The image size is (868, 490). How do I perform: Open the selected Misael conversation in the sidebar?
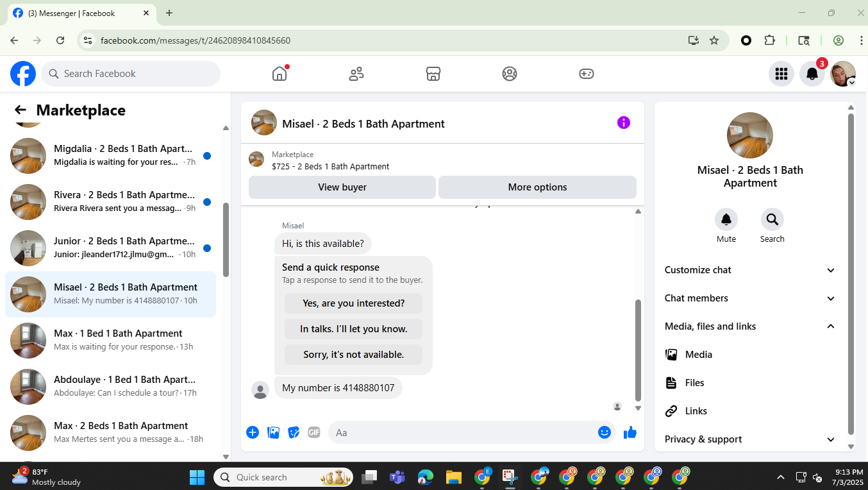point(110,294)
